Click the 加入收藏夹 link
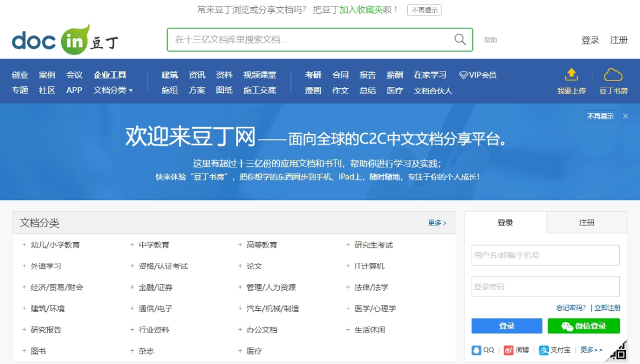Screen dimensions: 640x364 point(361,9)
